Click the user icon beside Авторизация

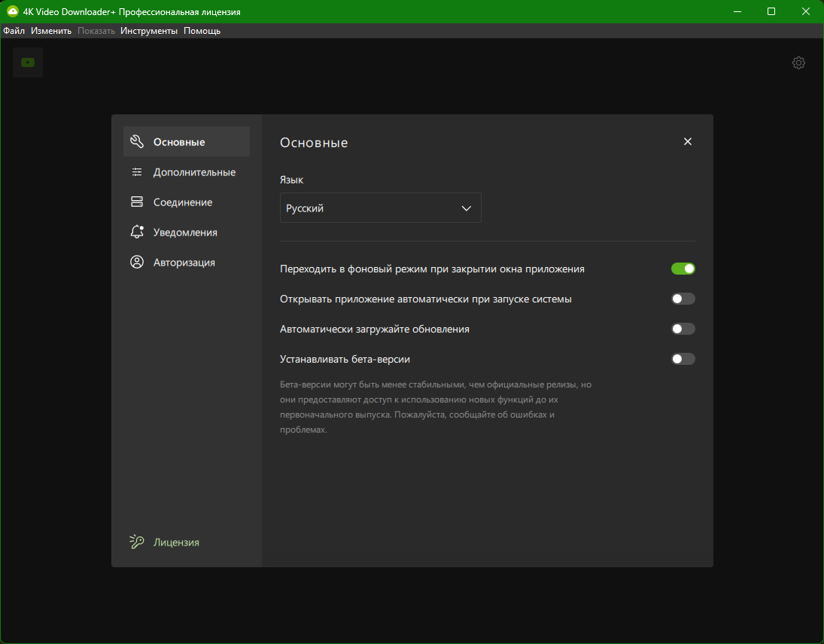pos(137,262)
